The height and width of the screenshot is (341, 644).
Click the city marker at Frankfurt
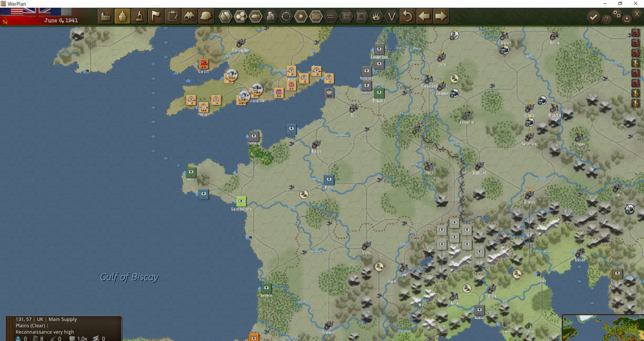click(467, 115)
